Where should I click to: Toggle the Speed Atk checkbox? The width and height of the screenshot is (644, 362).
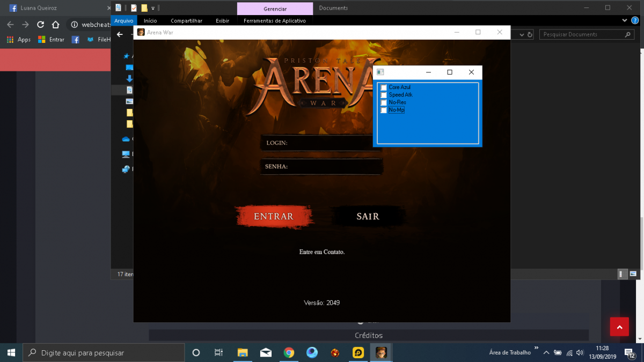(x=384, y=95)
